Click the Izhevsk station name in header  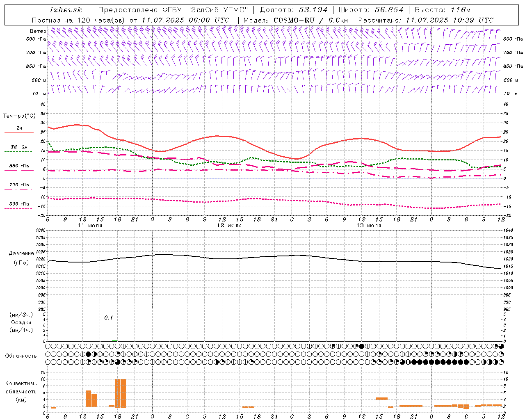coord(66,10)
